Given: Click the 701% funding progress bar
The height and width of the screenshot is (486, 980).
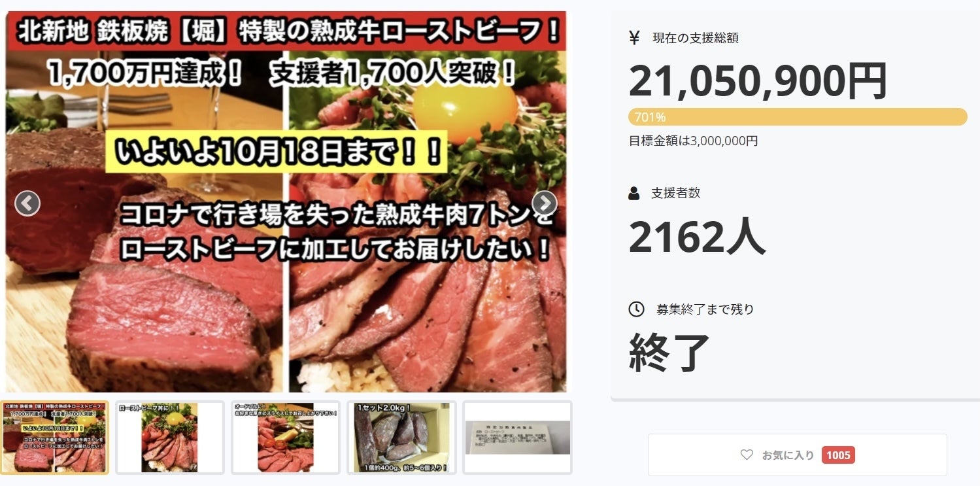Looking at the screenshot, I should [798, 117].
